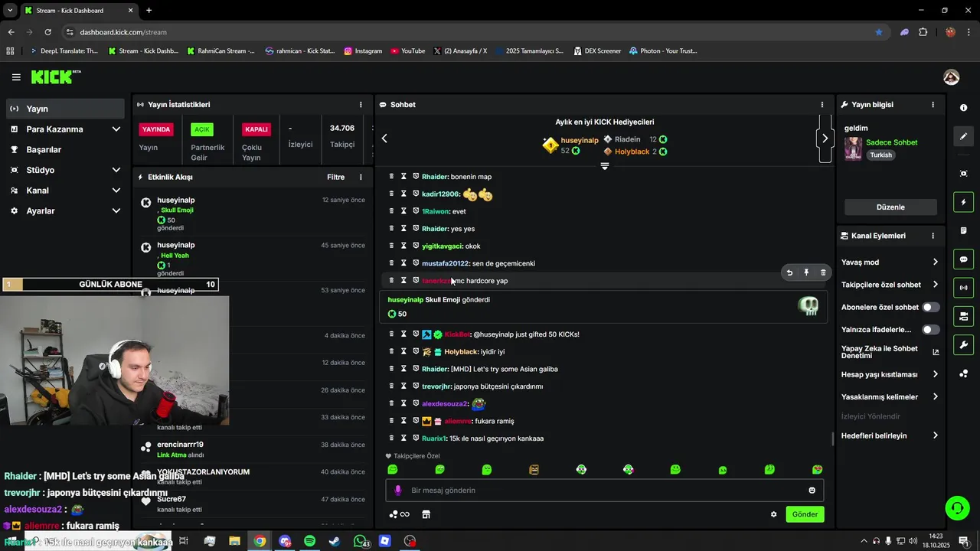
Task: Open a new browser tab
Action: tap(149, 11)
